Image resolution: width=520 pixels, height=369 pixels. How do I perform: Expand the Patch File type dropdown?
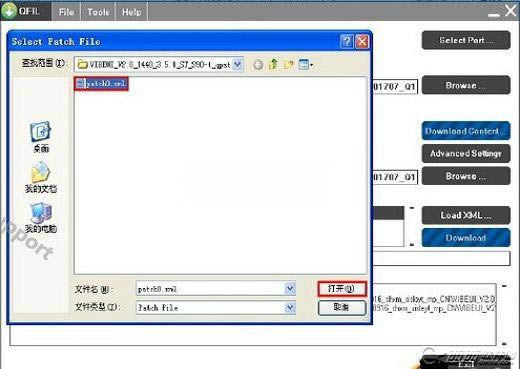[x=290, y=307]
